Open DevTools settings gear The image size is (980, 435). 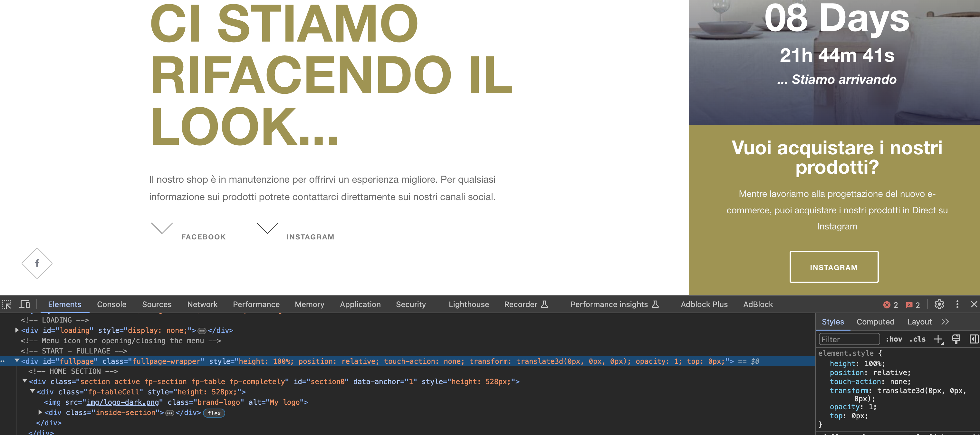pos(939,304)
